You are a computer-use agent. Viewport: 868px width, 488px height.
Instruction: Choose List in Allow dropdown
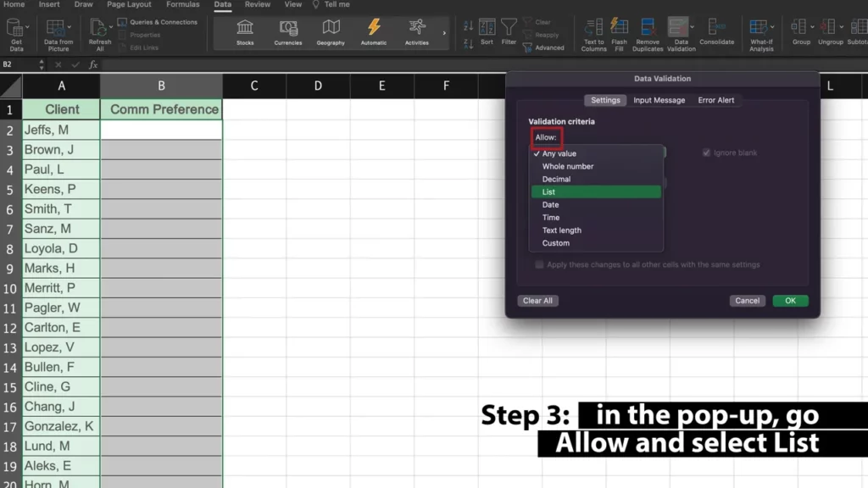(596, 191)
